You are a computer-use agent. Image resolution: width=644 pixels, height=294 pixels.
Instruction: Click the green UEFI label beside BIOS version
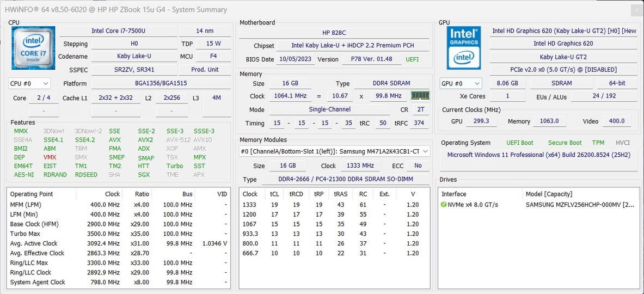412,59
